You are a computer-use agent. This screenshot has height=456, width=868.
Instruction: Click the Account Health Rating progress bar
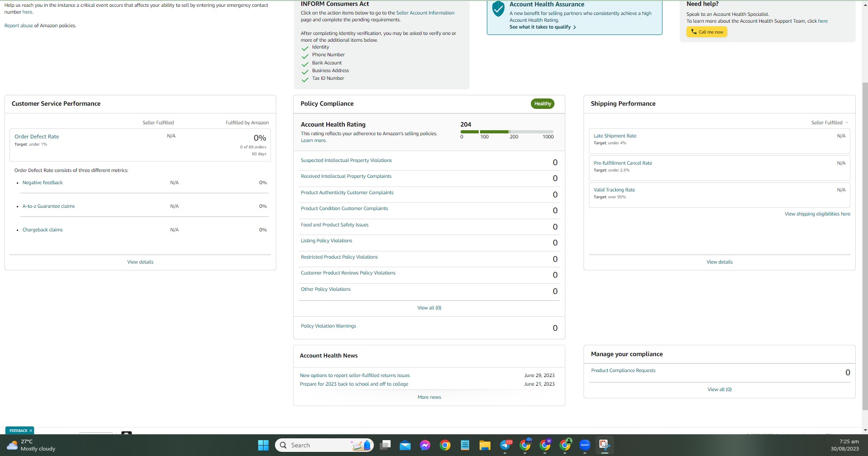click(x=507, y=132)
